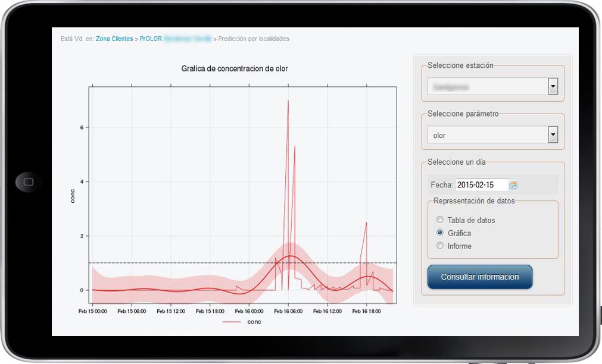
Task: Select the 'Gráfica' radio option
Action: 440,233
